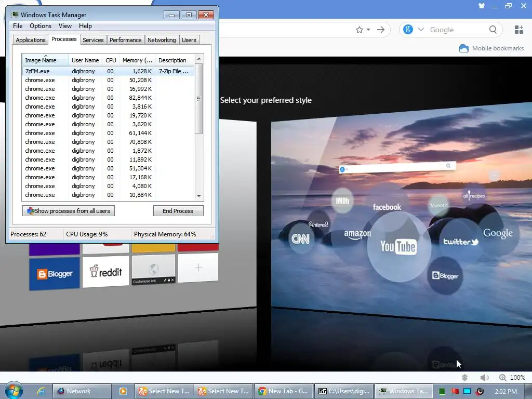The height and width of the screenshot is (399, 532).
Task: Click the 100% zoom control
Action: (x=512, y=377)
